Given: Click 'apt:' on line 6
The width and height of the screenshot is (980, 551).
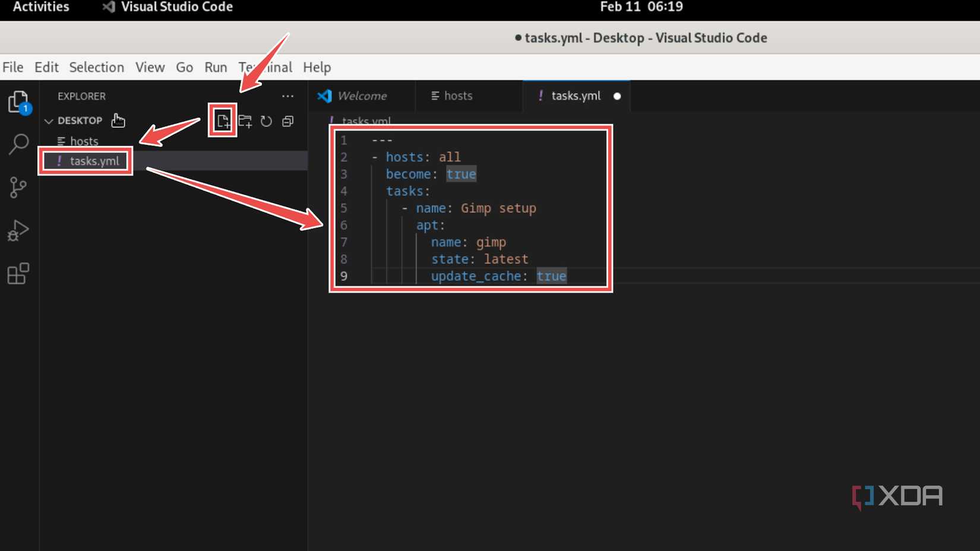Looking at the screenshot, I should (x=431, y=225).
